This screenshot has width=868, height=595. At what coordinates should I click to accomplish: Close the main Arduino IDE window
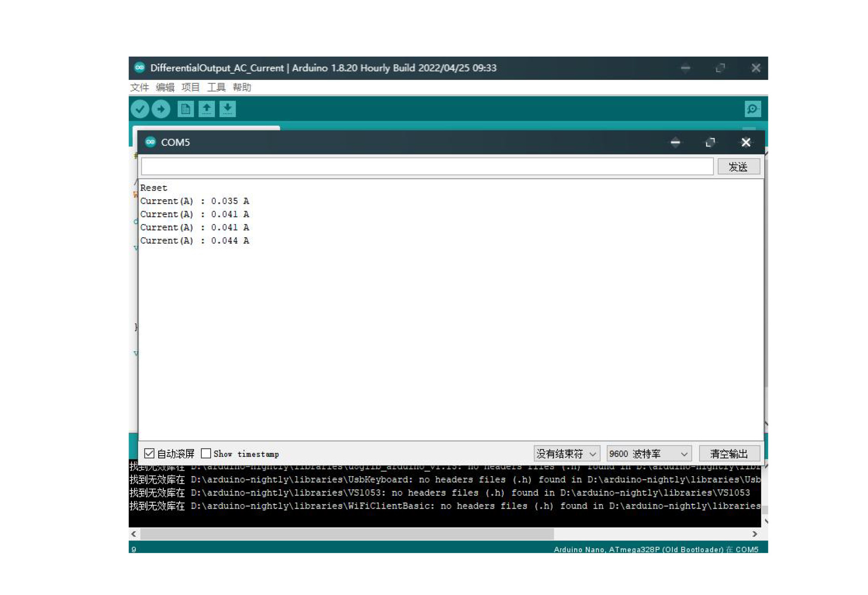pos(756,68)
